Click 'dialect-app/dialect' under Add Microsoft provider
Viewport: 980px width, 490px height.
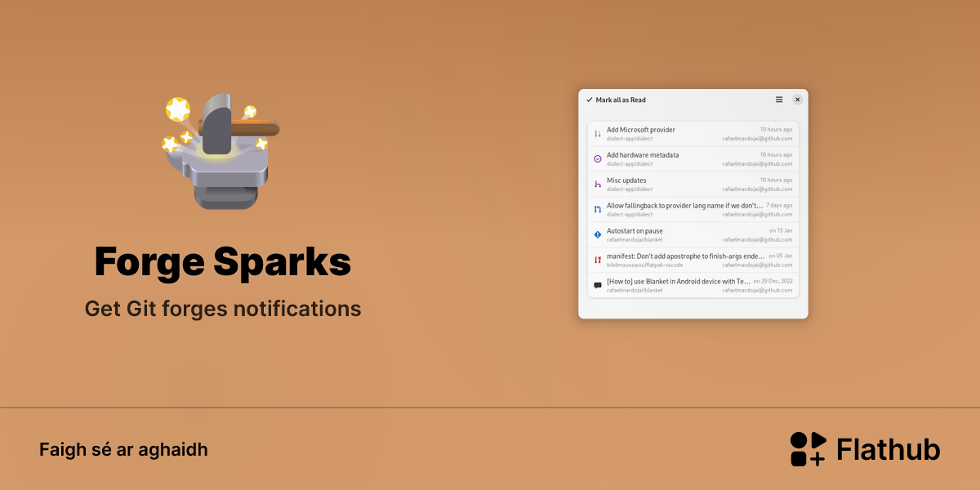click(630, 139)
